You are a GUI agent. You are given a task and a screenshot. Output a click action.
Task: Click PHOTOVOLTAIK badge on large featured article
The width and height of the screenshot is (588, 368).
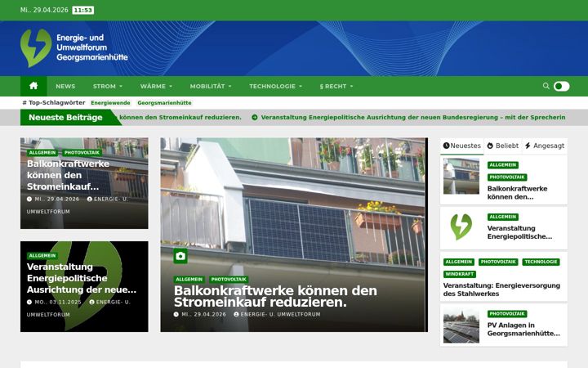229,280
